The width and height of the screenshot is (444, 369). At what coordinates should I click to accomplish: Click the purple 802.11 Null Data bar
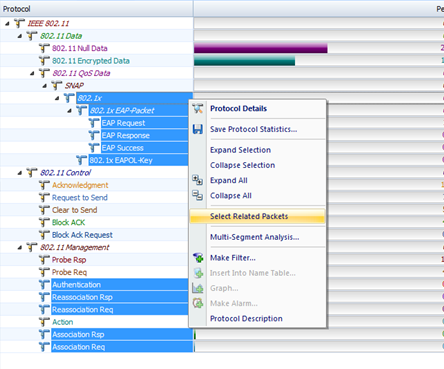coord(261,48)
